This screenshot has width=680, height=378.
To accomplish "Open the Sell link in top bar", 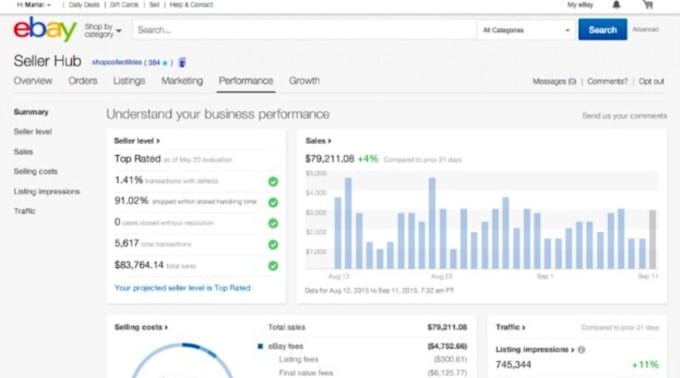I will [x=154, y=5].
